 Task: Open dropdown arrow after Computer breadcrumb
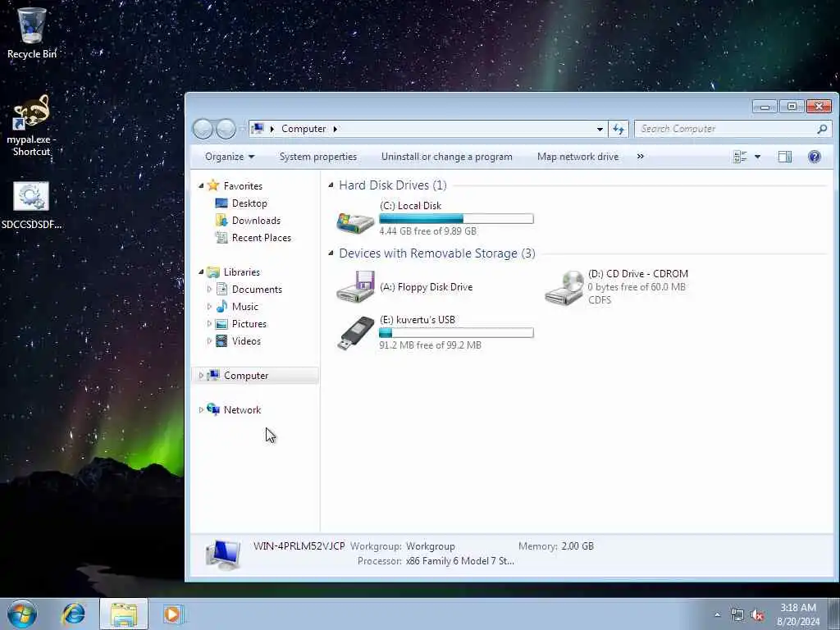(x=336, y=129)
